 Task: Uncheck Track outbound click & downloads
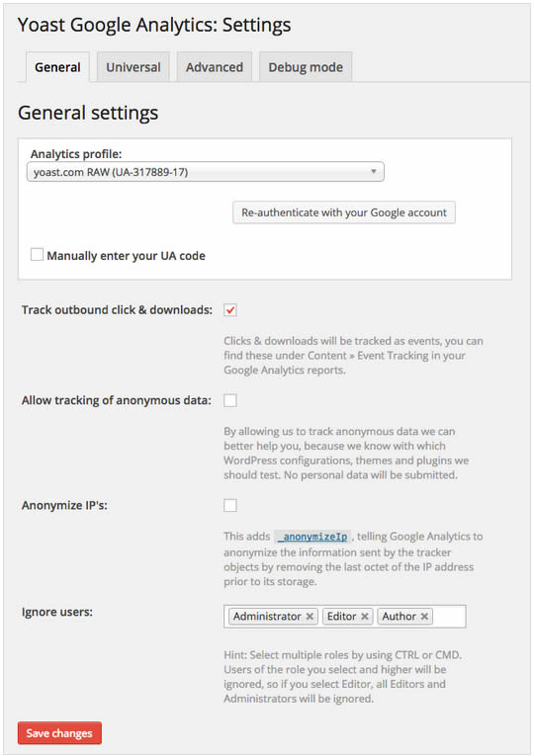[x=230, y=310]
